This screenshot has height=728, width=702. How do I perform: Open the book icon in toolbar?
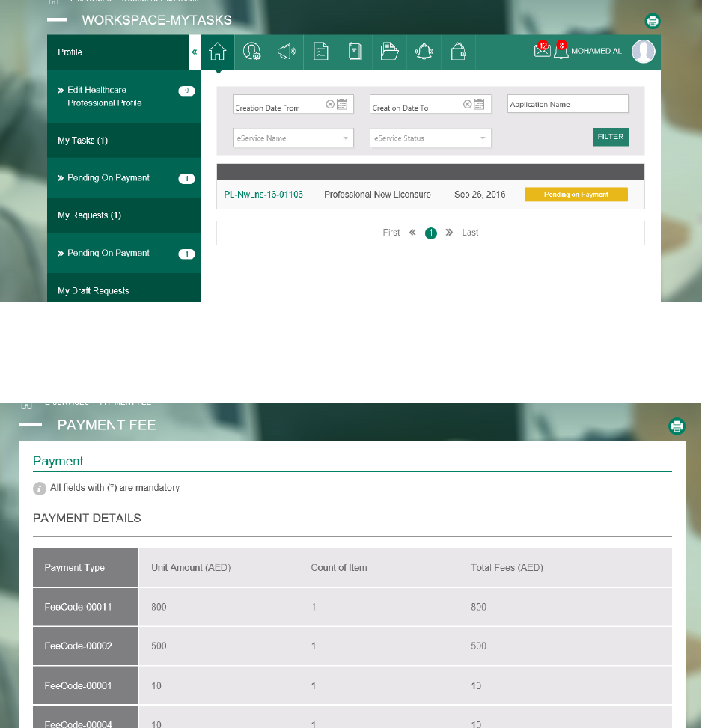click(x=355, y=52)
